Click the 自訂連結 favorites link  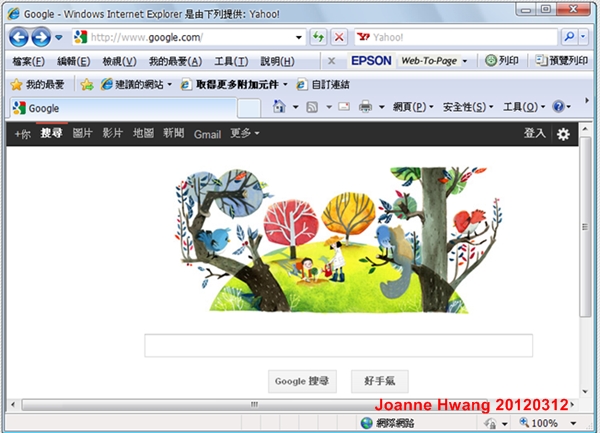pyautogui.click(x=323, y=85)
